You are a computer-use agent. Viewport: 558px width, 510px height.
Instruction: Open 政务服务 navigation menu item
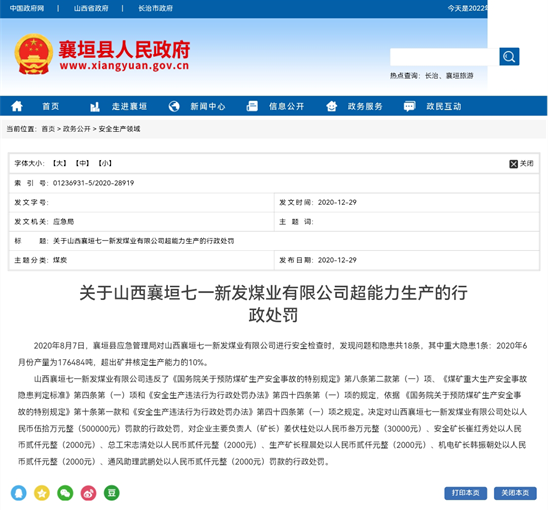(x=365, y=106)
